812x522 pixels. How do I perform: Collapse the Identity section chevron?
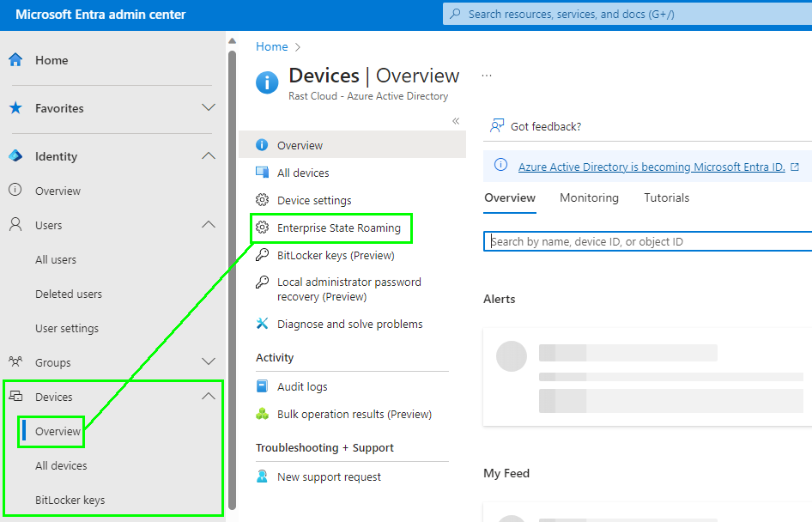208,156
